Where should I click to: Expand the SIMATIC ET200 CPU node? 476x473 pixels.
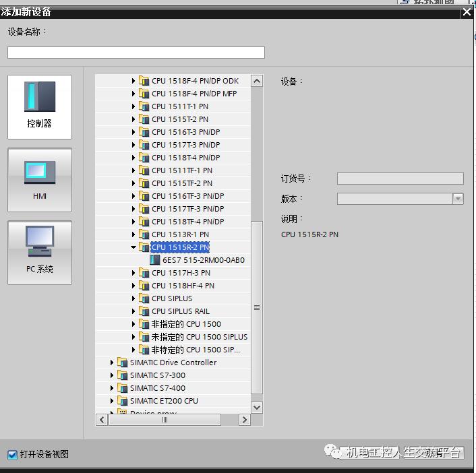(x=112, y=401)
